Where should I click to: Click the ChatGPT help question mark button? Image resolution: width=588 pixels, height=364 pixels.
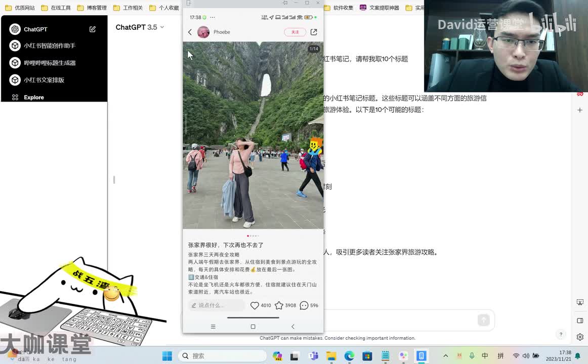click(561, 334)
